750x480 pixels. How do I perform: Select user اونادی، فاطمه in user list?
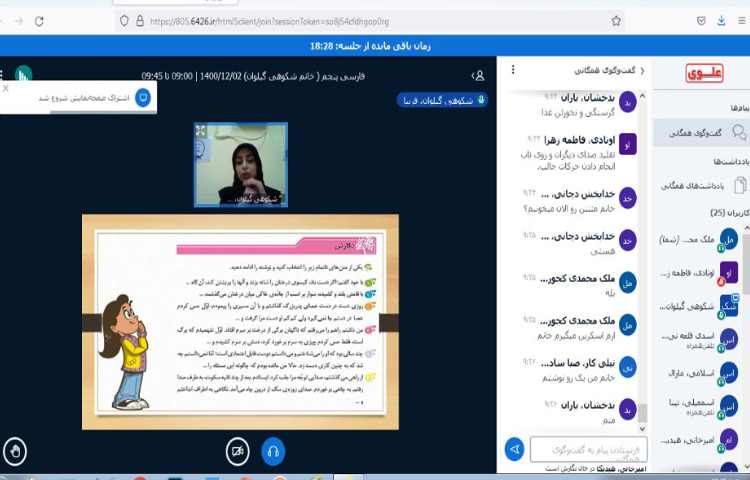click(699, 273)
